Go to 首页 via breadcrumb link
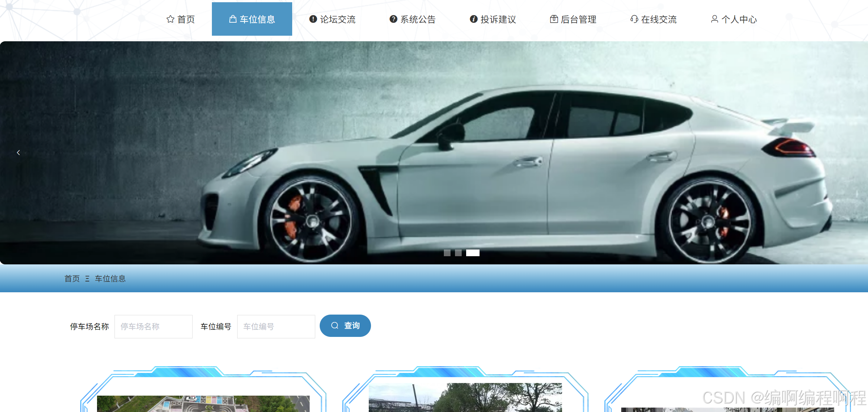The height and width of the screenshot is (412, 868). pyautogui.click(x=72, y=279)
